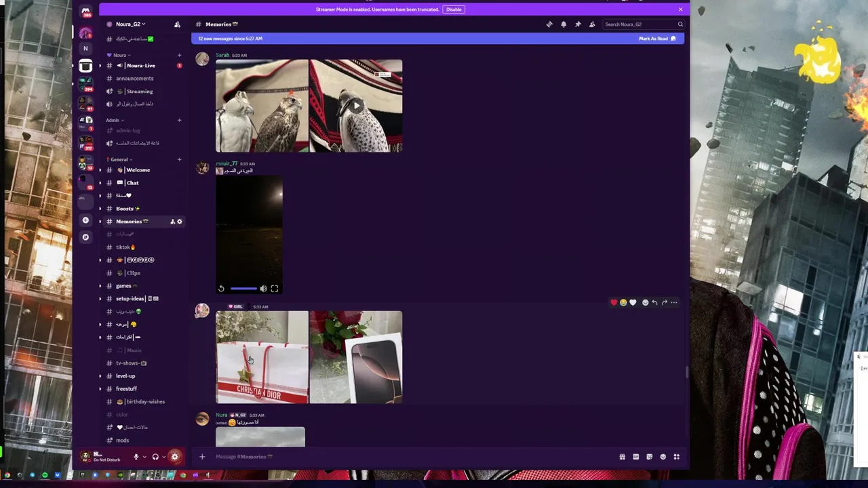868x488 pixels.
Task: Open Noura_G2 server dropdown menu
Action: 130,24
